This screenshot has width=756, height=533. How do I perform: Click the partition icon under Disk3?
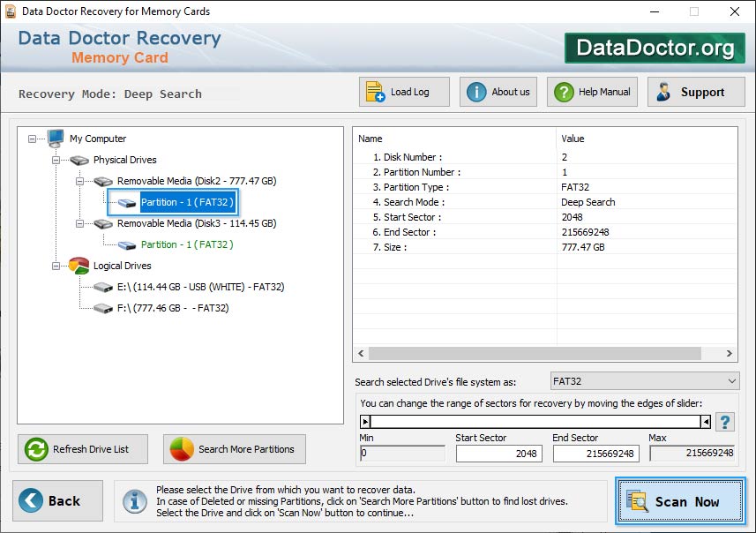127,245
